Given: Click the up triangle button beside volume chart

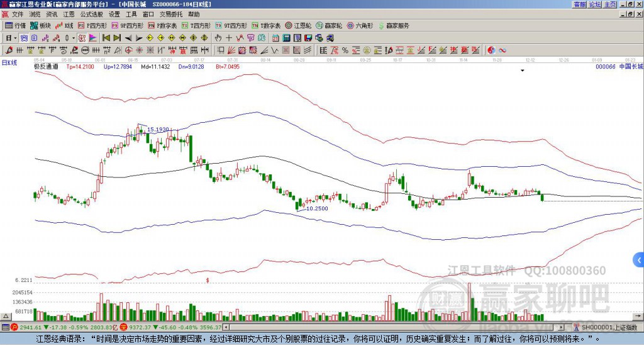Looking at the screenshot, I should (5, 316).
